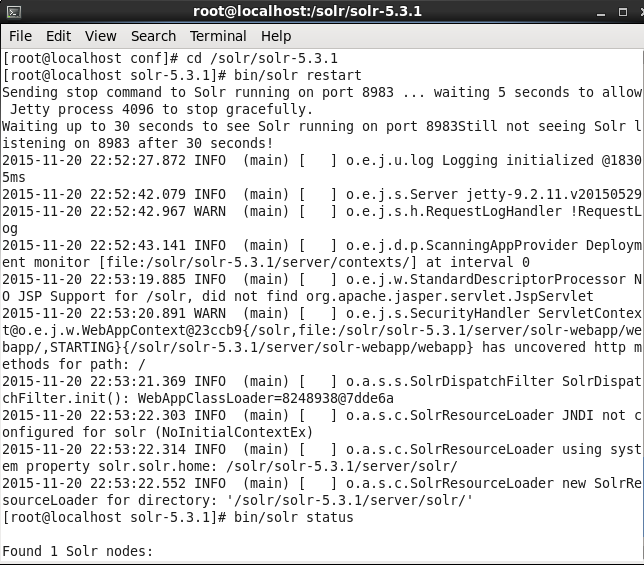The image size is (644, 565).
Task: Click the StandardDescriptorProcessor log line
Action: pyautogui.click(x=322, y=280)
